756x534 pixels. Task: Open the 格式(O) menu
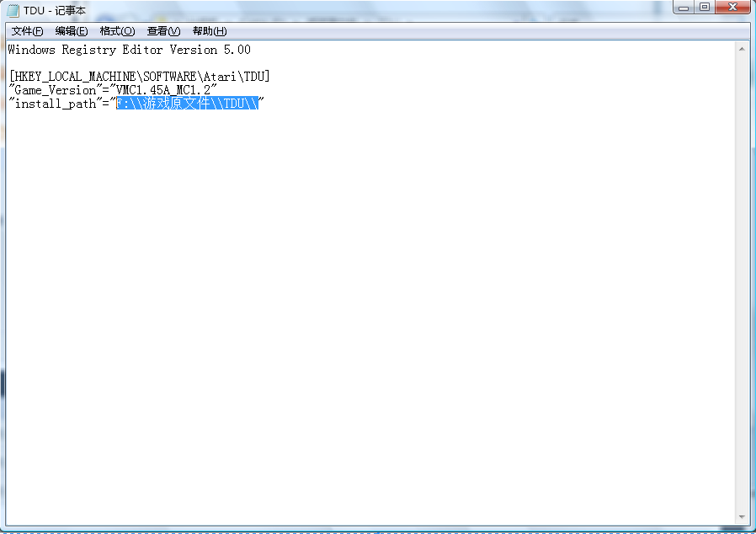pos(117,31)
